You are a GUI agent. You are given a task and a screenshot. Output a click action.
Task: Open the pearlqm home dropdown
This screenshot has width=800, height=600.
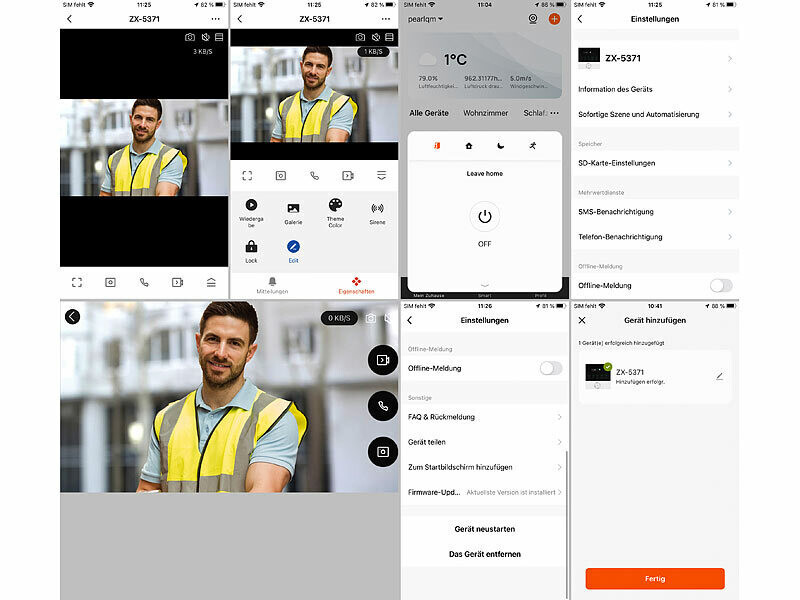pyautogui.click(x=426, y=19)
